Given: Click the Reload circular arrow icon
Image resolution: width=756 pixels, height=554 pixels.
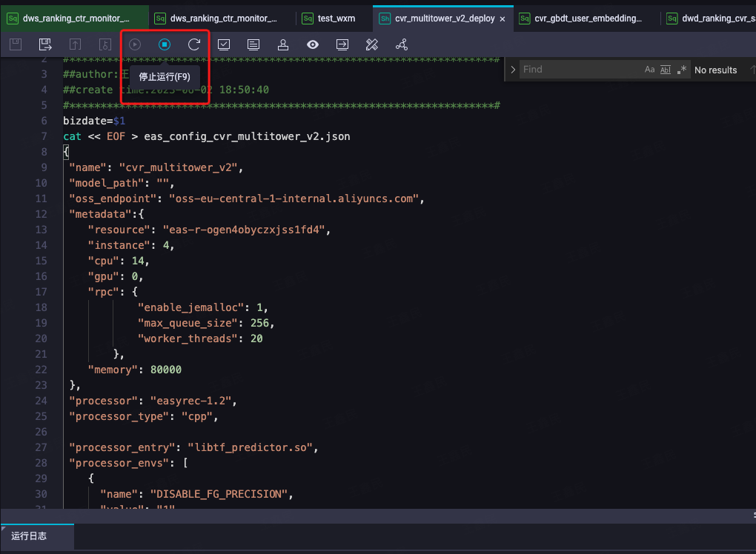Looking at the screenshot, I should point(194,44).
